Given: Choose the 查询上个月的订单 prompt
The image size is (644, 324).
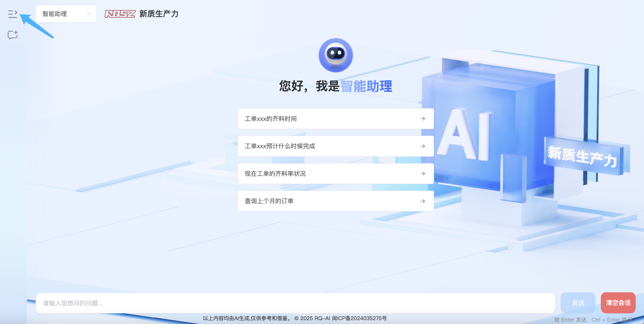Looking at the screenshot, I should [269, 201].
